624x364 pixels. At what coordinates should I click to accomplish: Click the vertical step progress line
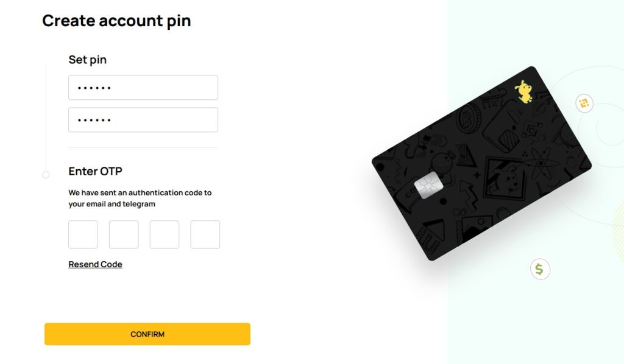click(x=46, y=116)
